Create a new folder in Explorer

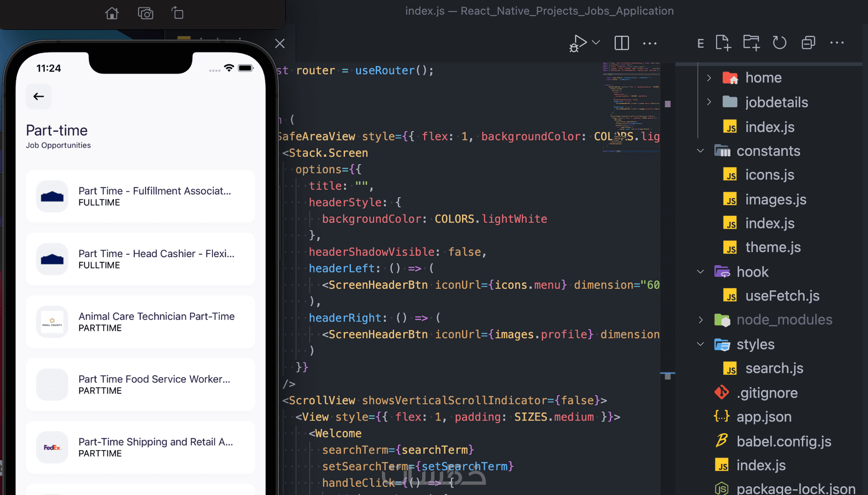[x=751, y=43]
